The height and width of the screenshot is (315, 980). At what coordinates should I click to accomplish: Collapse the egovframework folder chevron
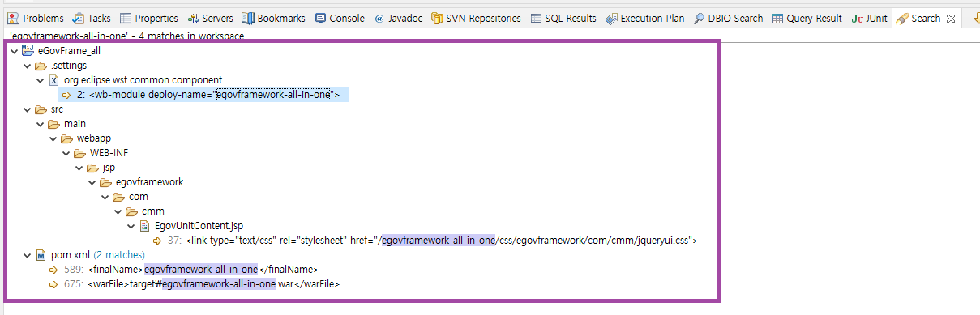point(92,182)
